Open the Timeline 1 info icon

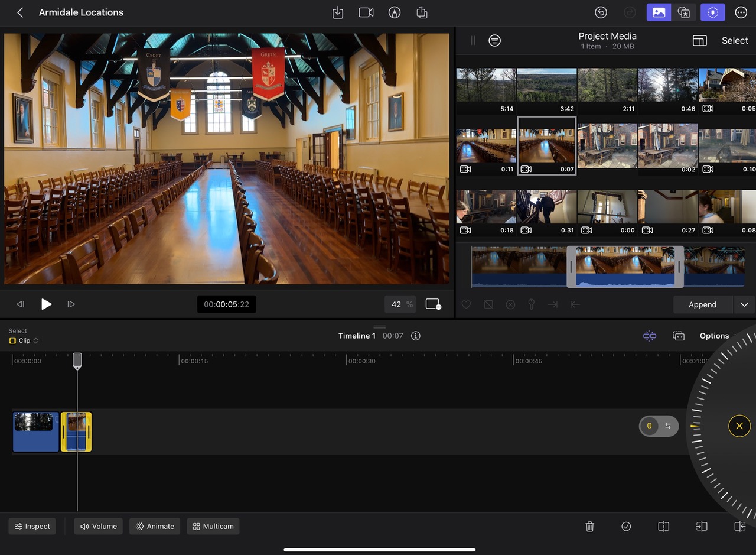[x=416, y=336]
